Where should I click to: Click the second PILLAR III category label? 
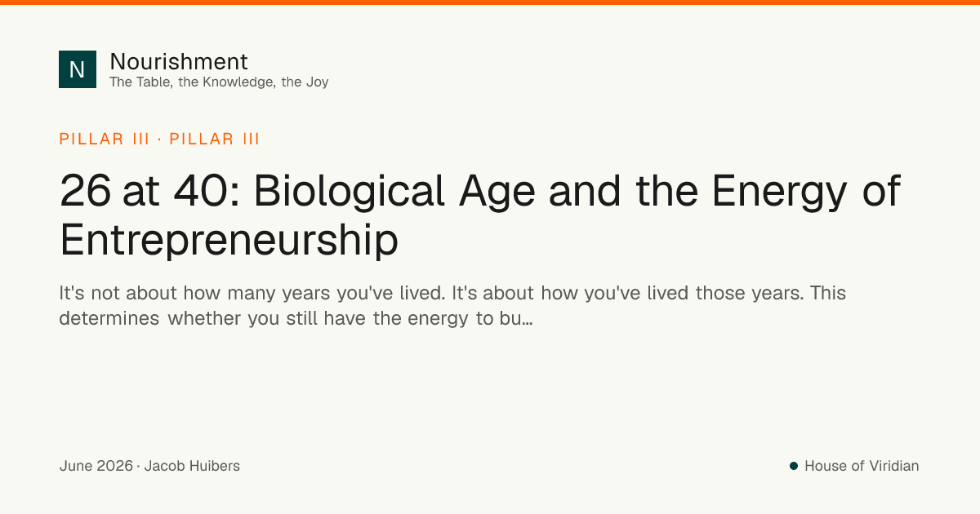pos(215,139)
